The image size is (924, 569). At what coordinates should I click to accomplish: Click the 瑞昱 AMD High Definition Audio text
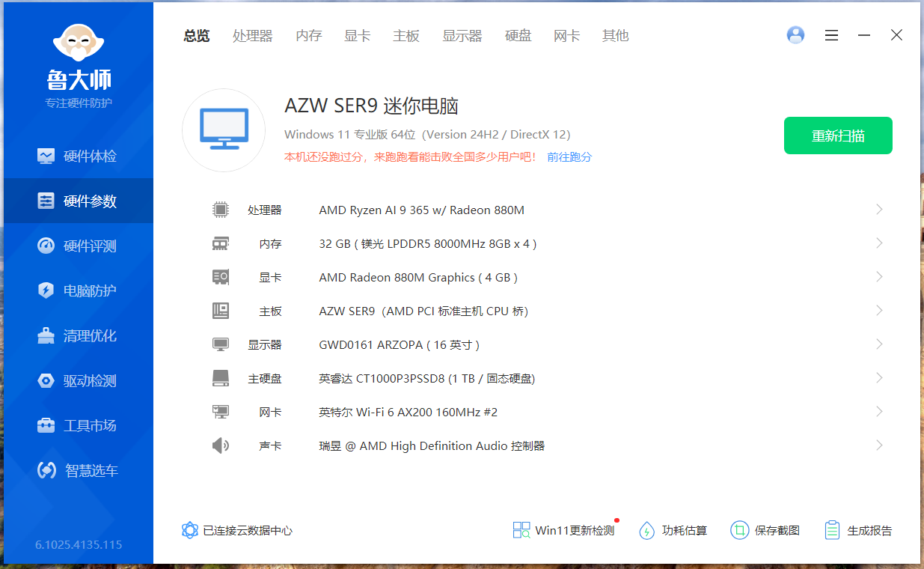pos(432,446)
